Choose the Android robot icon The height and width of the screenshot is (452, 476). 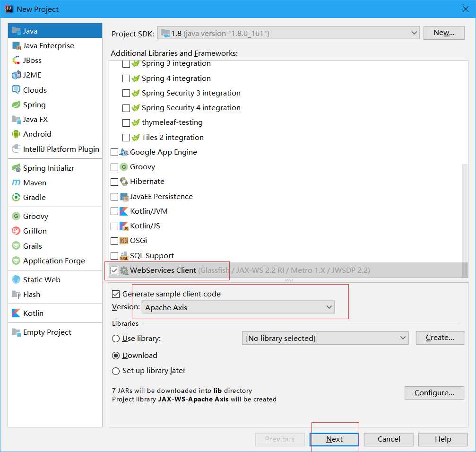click(x=16, y=134)
